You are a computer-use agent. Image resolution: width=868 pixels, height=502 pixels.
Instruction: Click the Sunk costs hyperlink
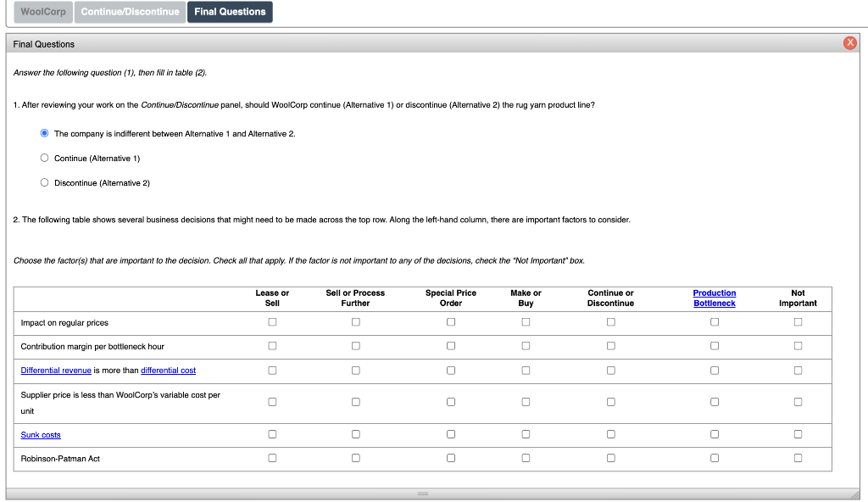pyautogui.click(x=40, y=433)
